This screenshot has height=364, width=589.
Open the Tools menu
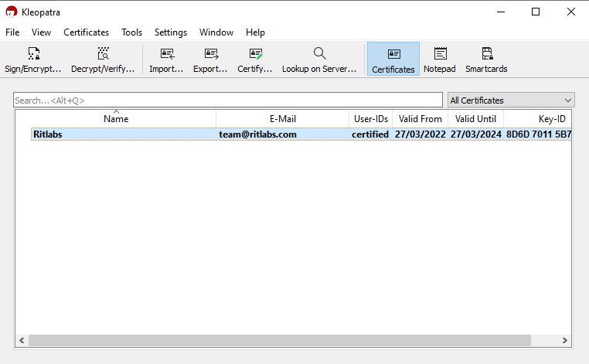pyautogui.click(x=132, y=32)
